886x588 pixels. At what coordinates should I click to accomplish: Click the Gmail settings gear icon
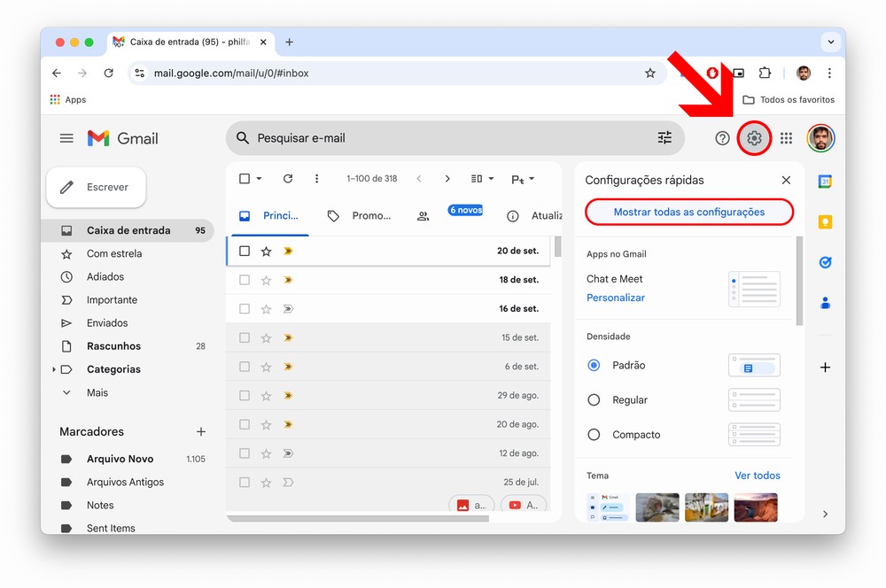(x=754, y=138)
